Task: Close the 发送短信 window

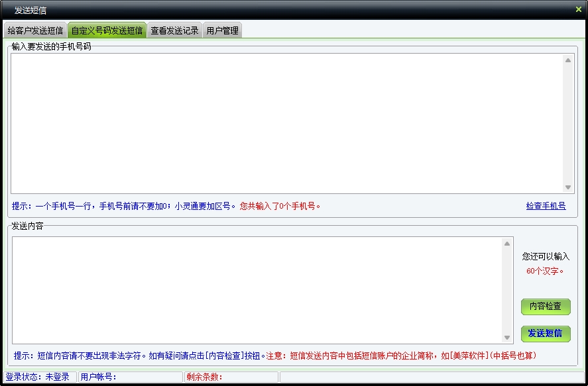Action: [x=578, y=9]
